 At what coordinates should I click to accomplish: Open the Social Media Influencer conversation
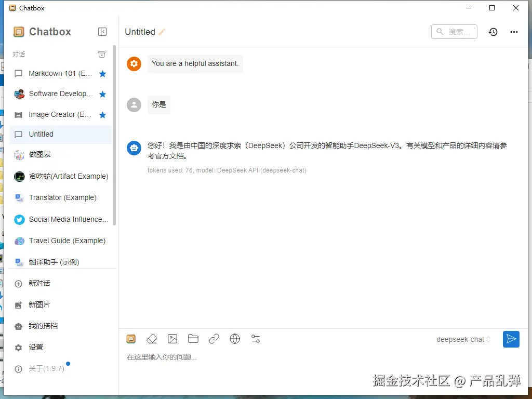pos(60,220)
